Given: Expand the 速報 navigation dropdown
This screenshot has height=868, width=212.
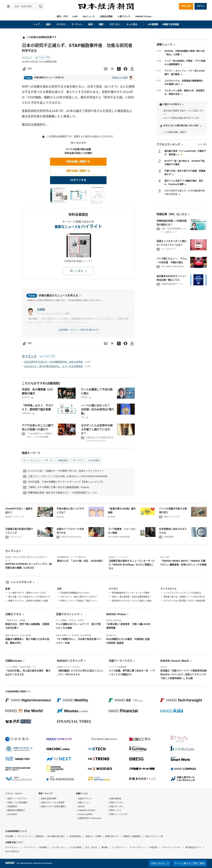Looking at the screenshot, I should [x=49, y=24].
